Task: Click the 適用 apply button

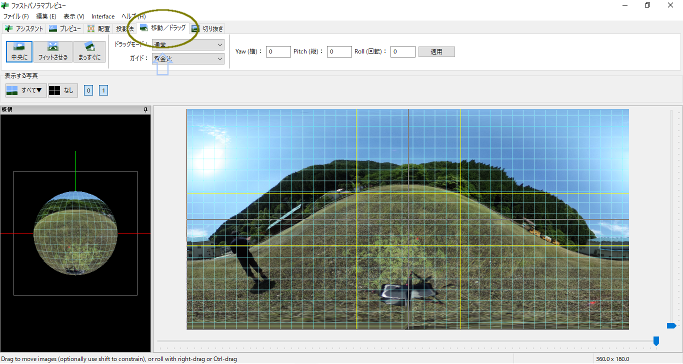Action: click(436, 51)
